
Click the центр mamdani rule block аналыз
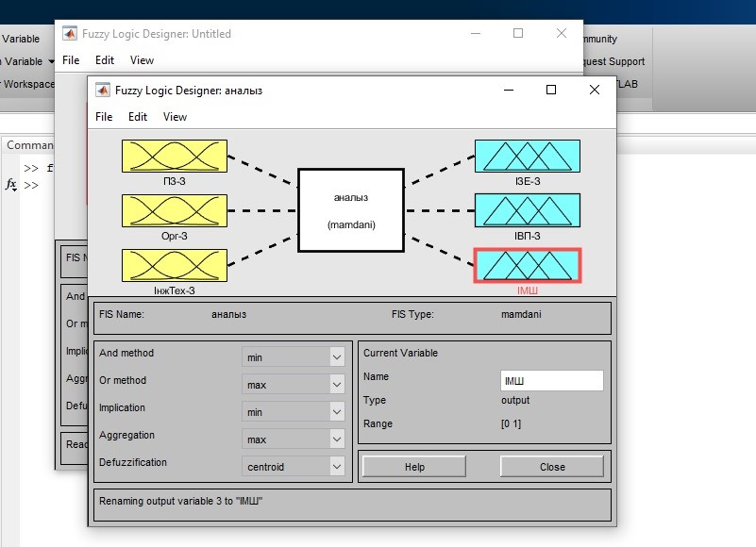(x=351, y=210)
